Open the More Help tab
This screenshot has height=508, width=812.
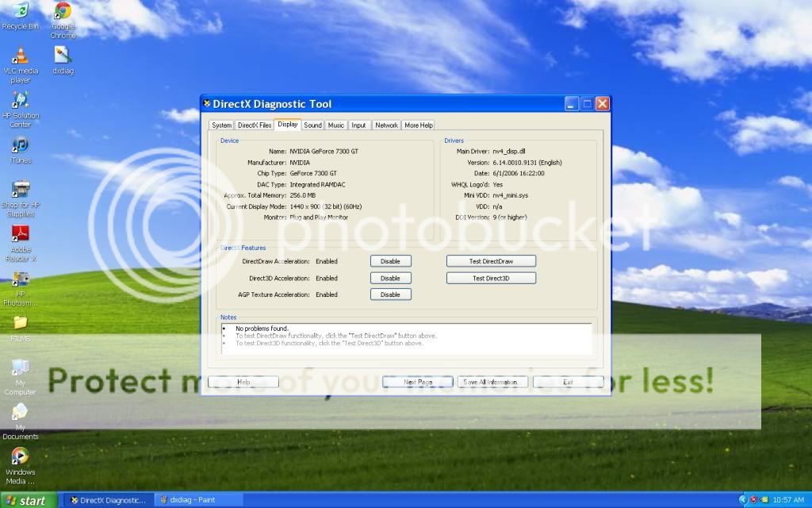point(419,125)
